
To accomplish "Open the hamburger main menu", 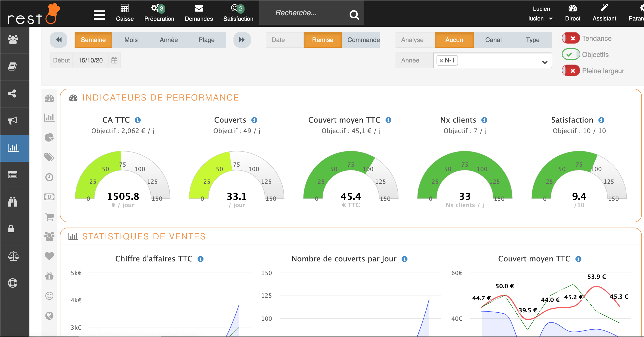I will [x=99, y=15].
